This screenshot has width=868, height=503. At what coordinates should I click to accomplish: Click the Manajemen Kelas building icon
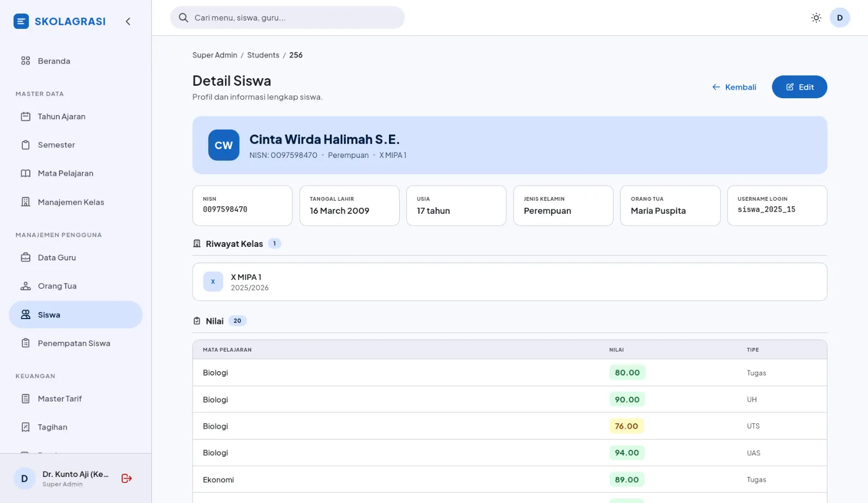tap(25, 202)
